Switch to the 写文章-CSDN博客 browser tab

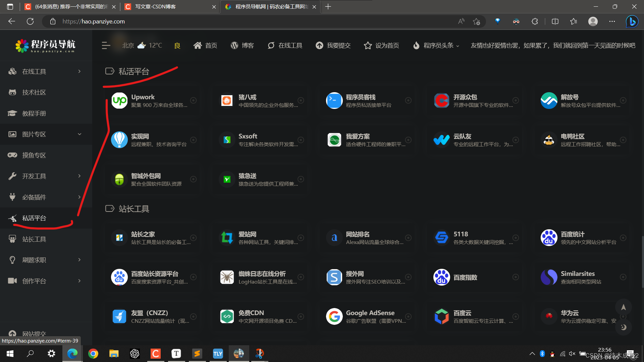pos(170,7)
